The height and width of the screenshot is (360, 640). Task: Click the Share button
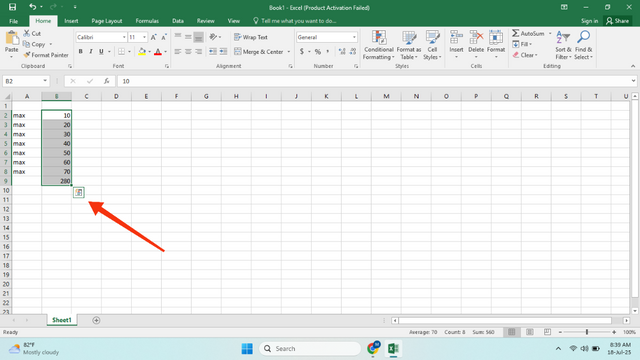pos(618,21)
